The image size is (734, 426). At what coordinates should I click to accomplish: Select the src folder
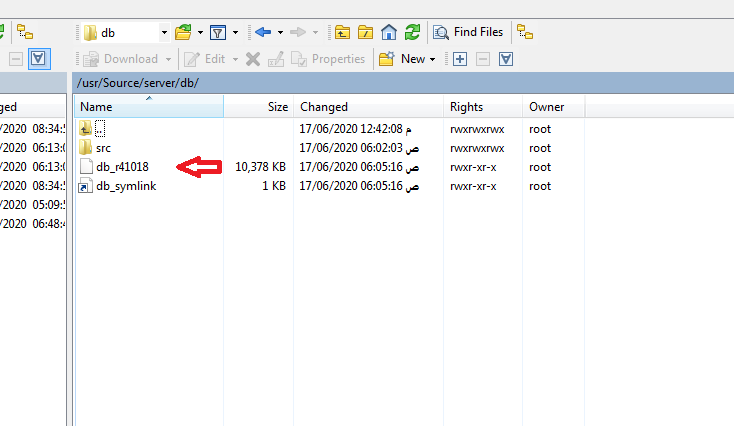point(103,148)
